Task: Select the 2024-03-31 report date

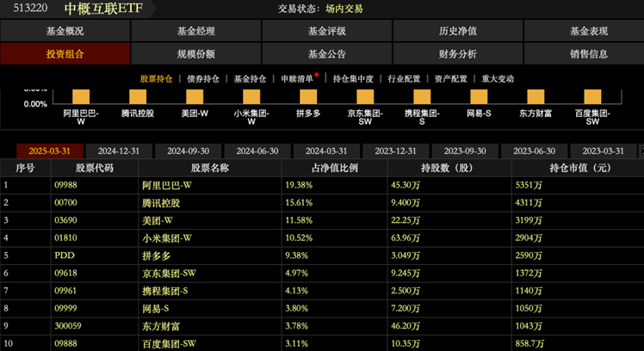Action: [326, 151]
